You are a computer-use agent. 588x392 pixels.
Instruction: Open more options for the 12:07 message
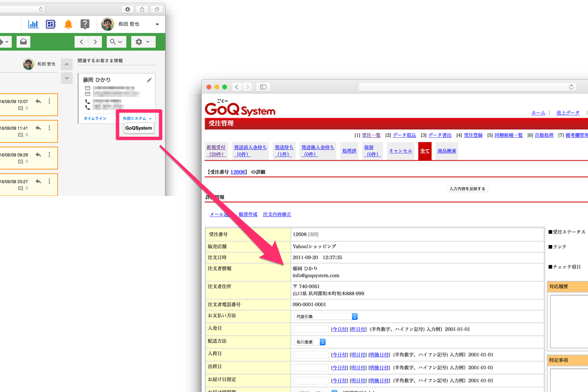pos(49,101)
